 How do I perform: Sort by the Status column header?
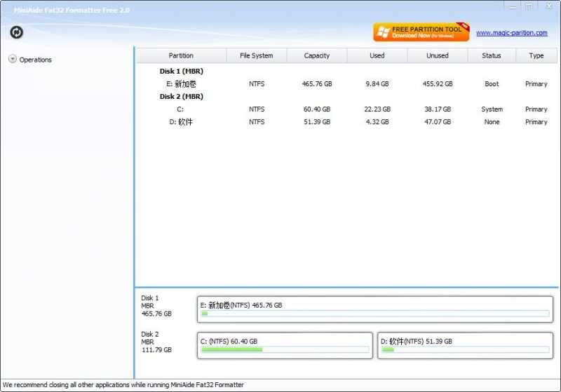click(x=492, y=55)
